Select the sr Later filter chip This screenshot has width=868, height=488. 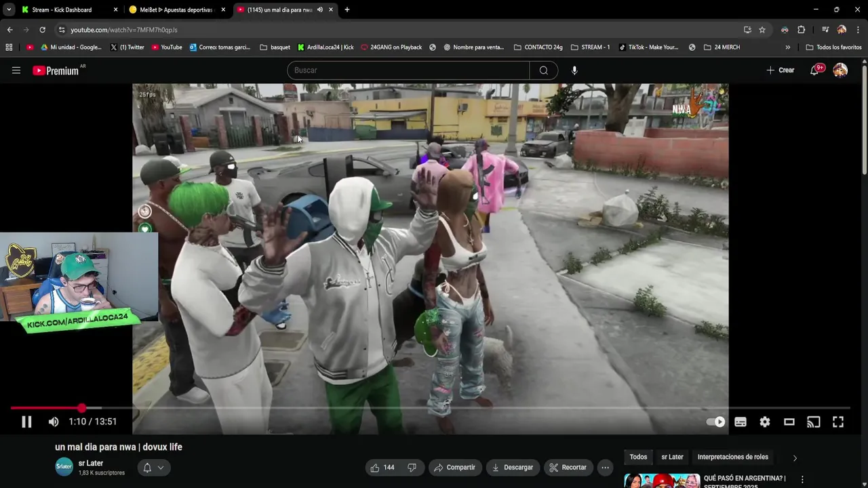pyautogui.click(x=672, y=457)
